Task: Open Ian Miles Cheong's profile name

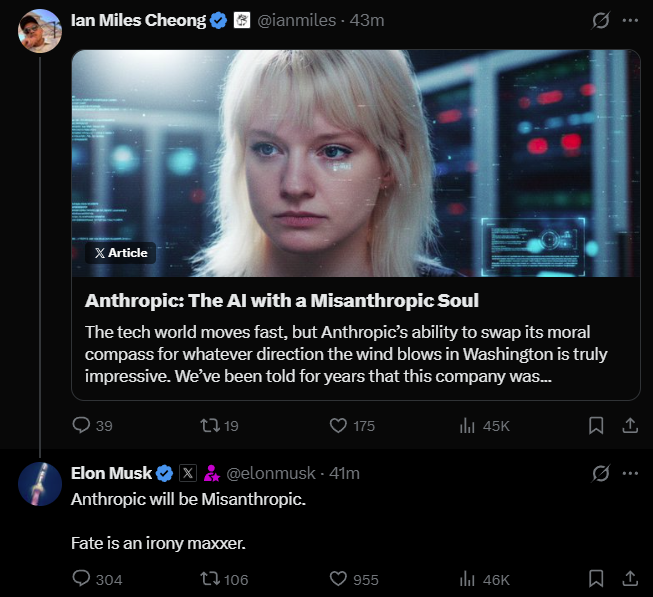Action: point(138,20)
